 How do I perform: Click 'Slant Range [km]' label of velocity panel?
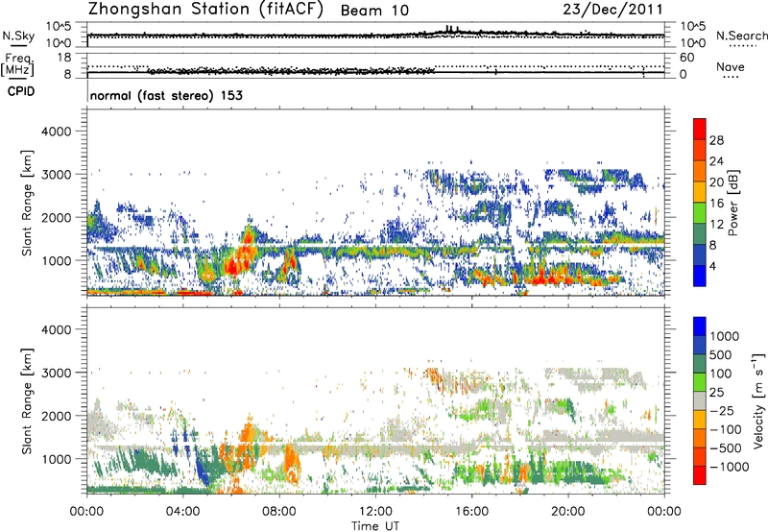pyautogui.click(x=27, y=401)
